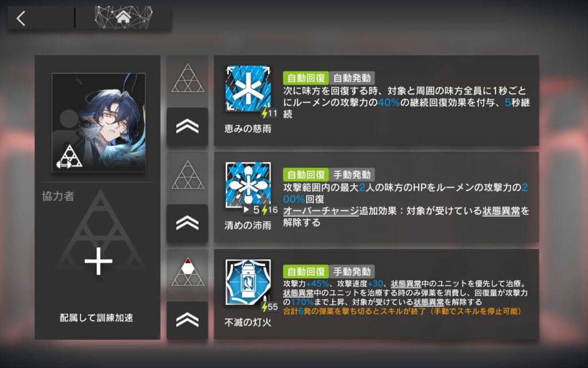The image size is (588, 368).
Task: Select the 不滅の灯火 lantern skill icon
Action: click(248, 282)
